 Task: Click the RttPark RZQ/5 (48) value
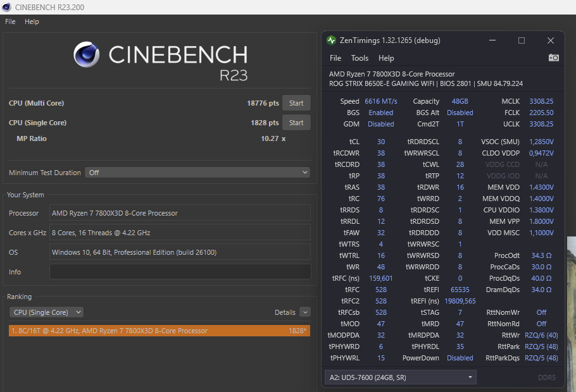point(541,346)
